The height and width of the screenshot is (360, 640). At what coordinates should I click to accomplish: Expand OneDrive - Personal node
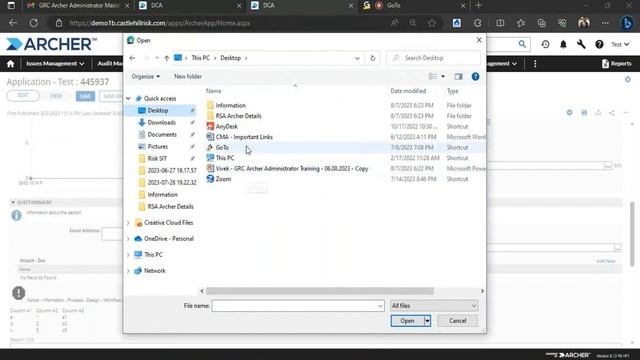coord(128,239)
